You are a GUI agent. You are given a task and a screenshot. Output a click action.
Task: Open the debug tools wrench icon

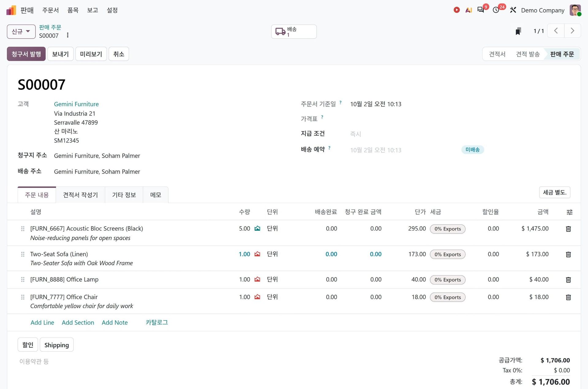tap(513, 10)
